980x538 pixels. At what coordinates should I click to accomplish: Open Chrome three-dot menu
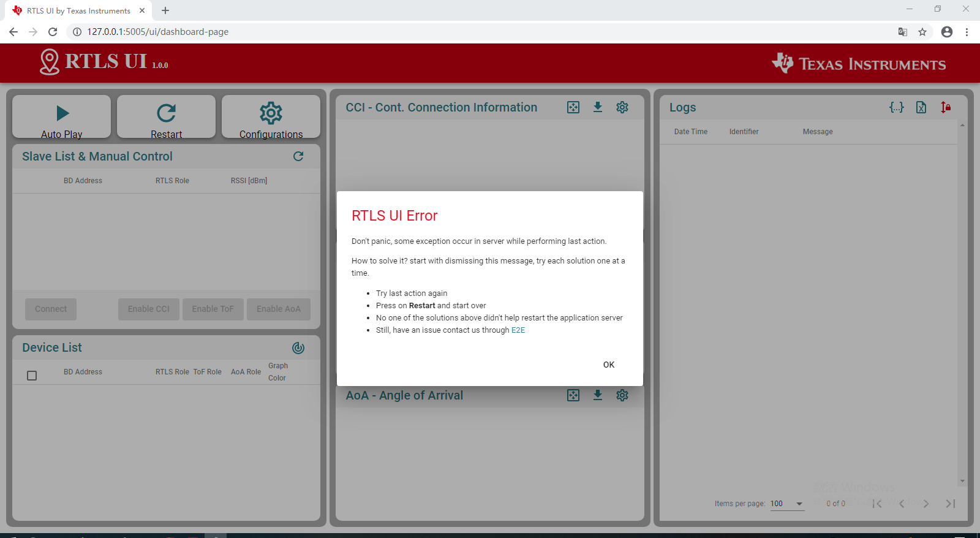pyautogui.click(x=967, y=32)
